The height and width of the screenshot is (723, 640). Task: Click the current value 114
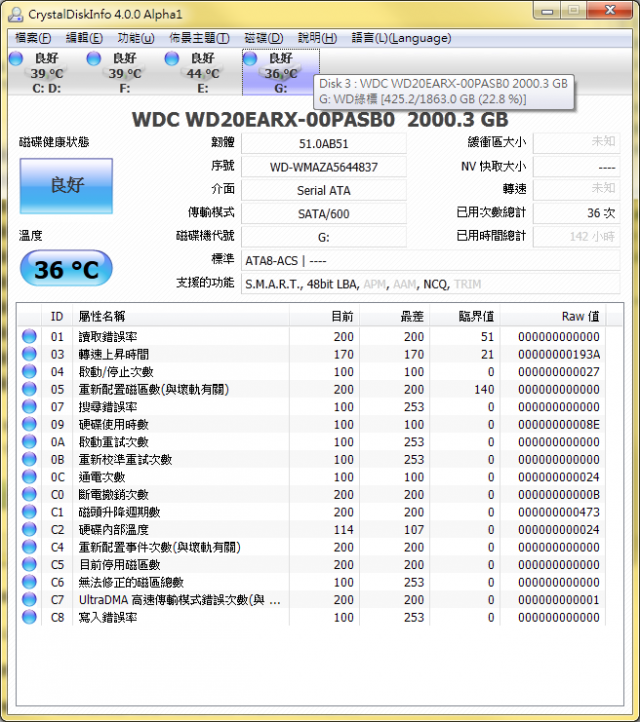pos(344,529)
